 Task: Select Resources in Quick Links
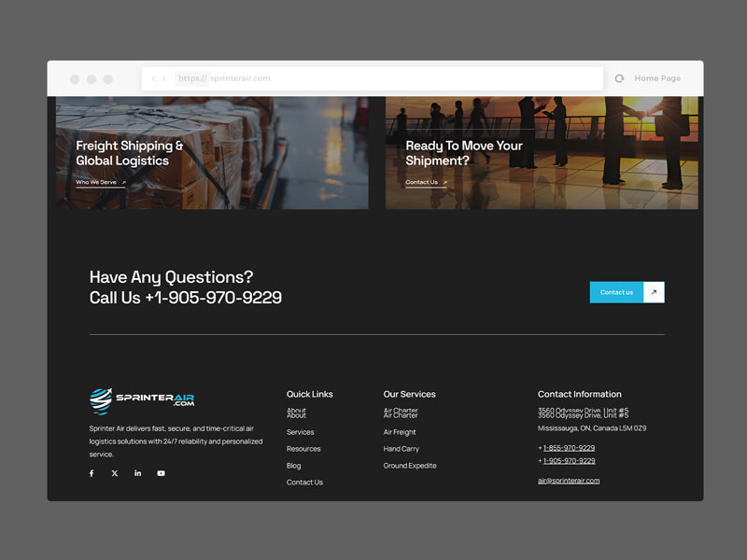[303, 449]
